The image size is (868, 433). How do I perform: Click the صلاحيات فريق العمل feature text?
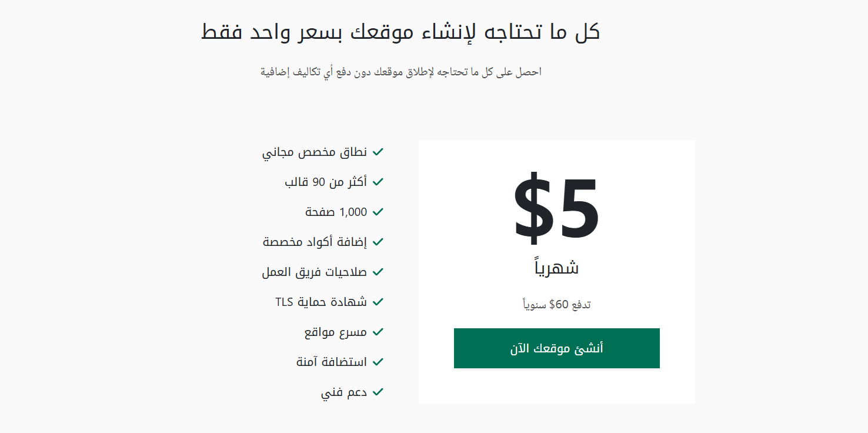coord(315,272)
